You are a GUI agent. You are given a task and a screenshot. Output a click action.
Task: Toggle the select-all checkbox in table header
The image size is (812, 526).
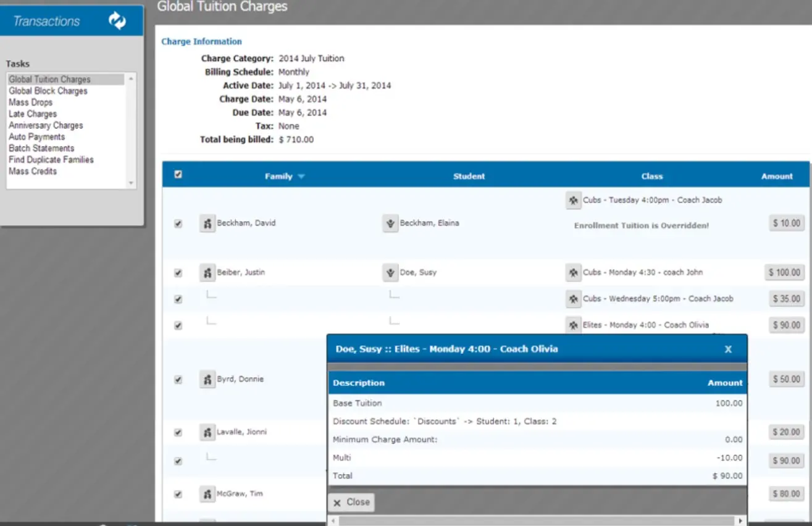178,174
